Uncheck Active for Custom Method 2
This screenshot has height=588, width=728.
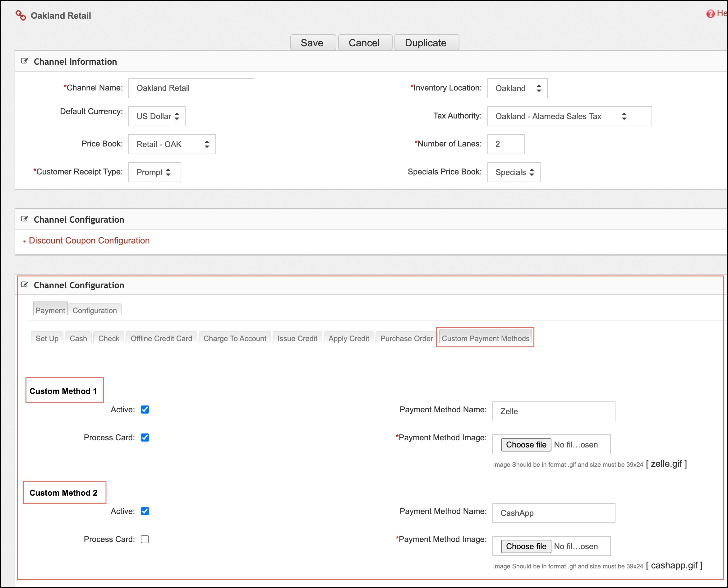[145, 511]
